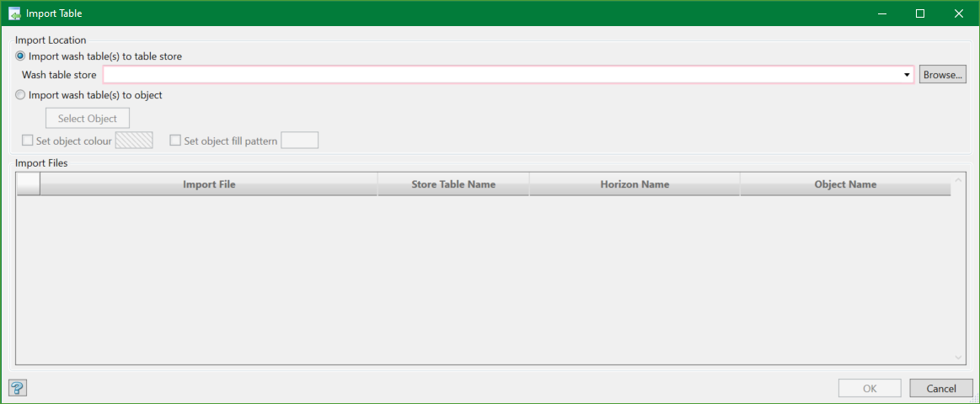Click the Object Name column header
Screen dimensions: 980x404
pyautogui.click(x=846, y=184)
